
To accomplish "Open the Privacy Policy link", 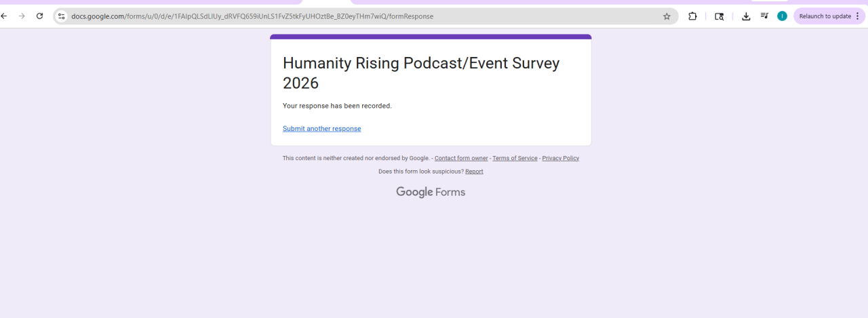I will point(560,158).
